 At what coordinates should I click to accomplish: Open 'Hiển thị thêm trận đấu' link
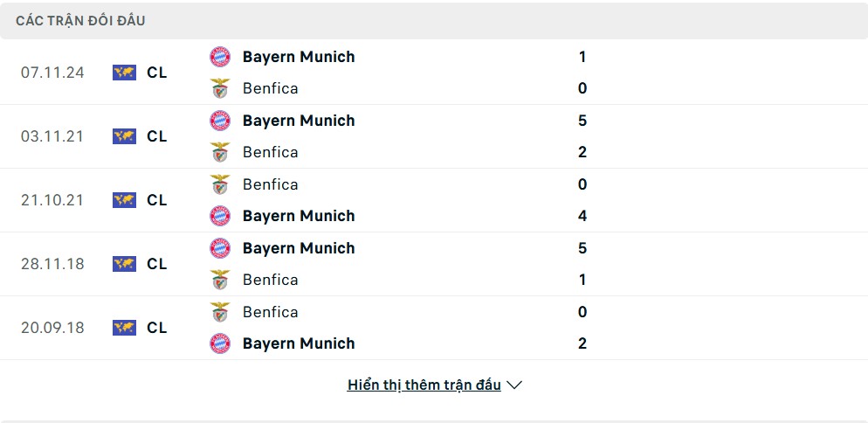(x=424, y=385)
